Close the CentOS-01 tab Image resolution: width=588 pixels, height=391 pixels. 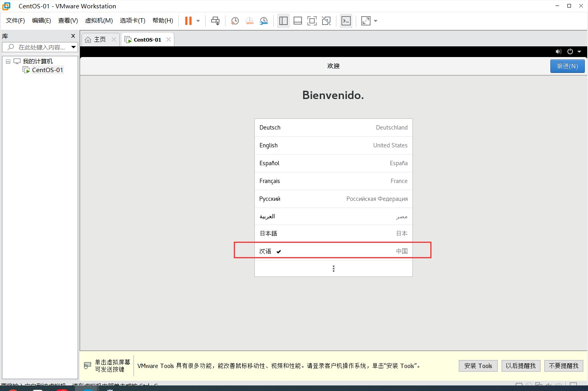pyautogui.click(x=169, y=39)
